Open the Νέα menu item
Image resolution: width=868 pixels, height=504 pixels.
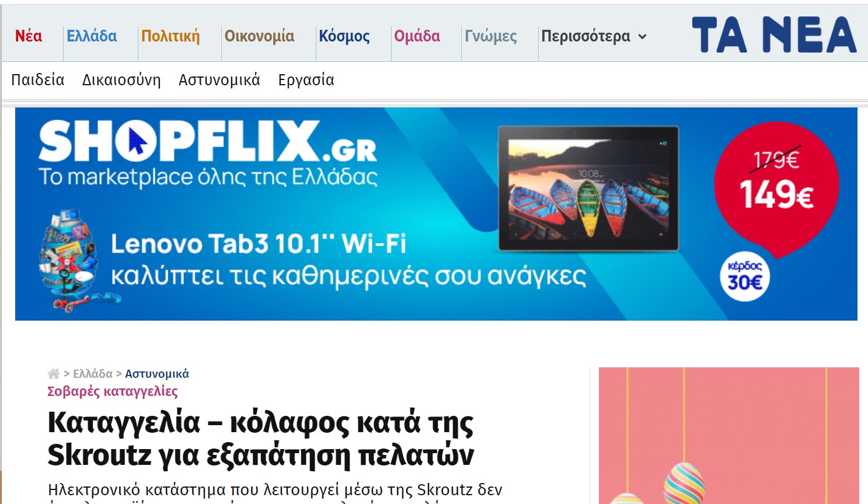(29, 36)
